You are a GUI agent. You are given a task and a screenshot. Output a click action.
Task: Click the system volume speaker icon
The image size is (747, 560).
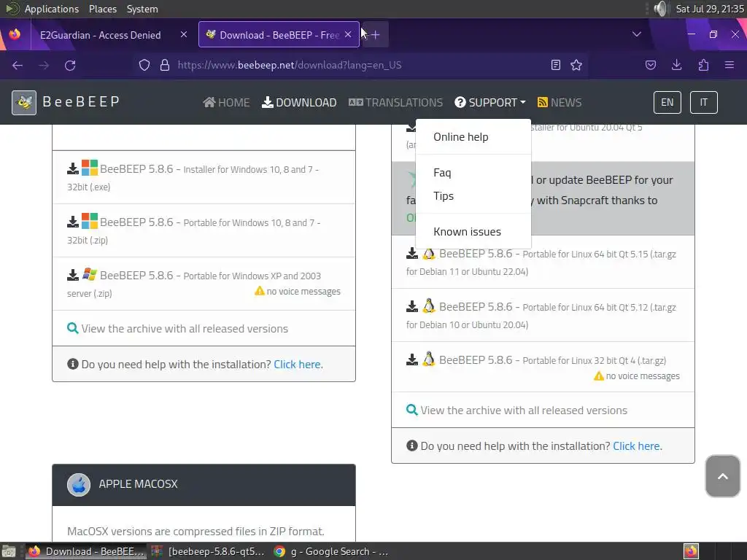661,9
